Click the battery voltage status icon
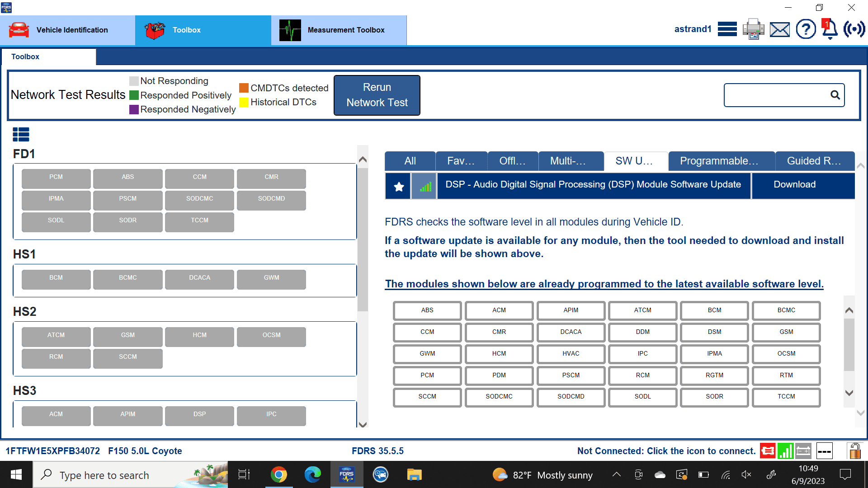Viewport: 868px width, 488px height. [x=803, y=450]
